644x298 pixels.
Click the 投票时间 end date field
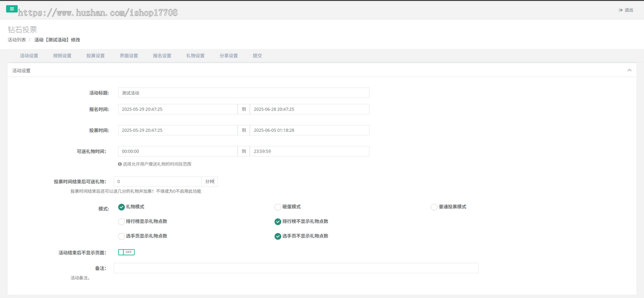pos(310,130)
